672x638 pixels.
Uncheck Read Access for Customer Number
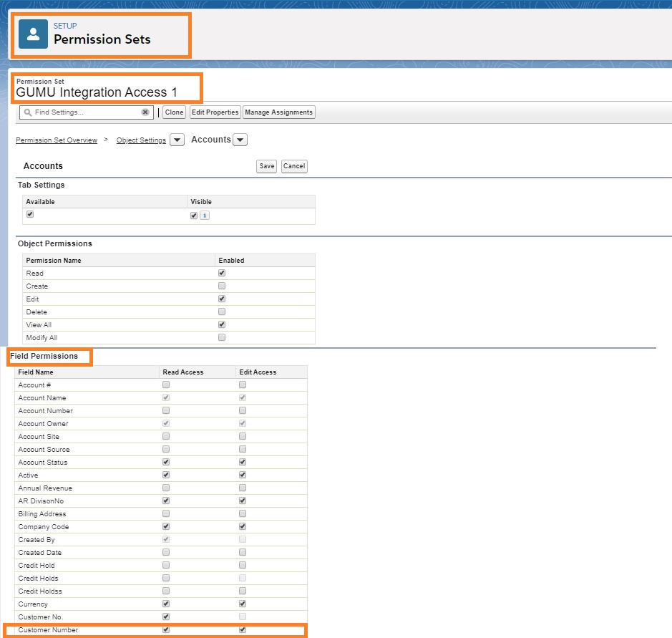[166, 629]
